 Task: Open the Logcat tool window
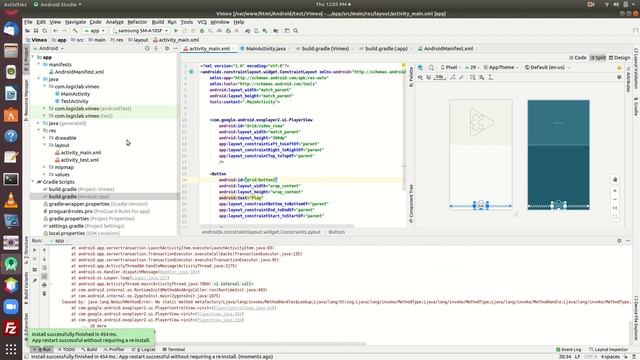144,349
